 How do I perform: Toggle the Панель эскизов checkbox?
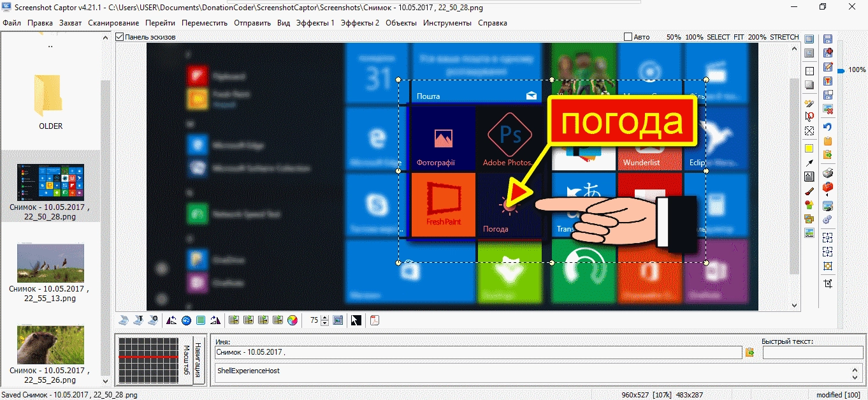pos(120,37)
